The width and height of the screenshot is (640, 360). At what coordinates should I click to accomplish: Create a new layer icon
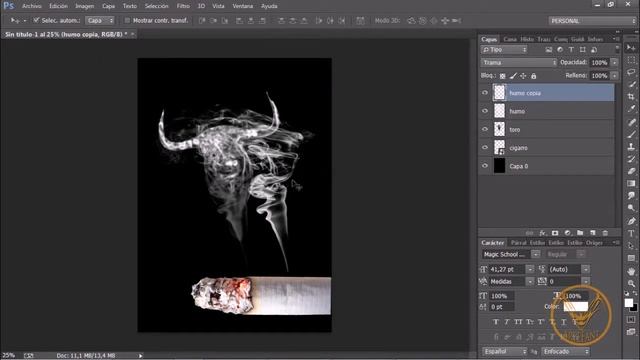tap(593, 233)
